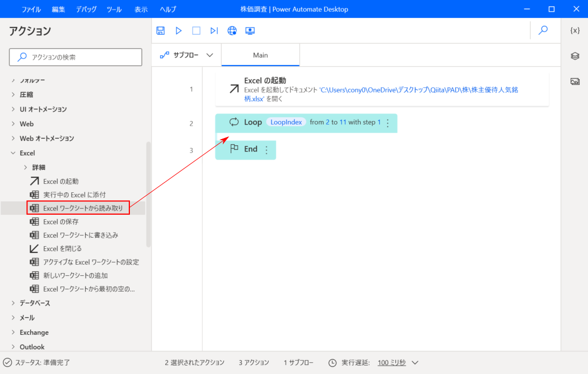Image resolution: width=588 pixels, height=374 pixels.
Task: Click the Loop start value 2
Action: [x=328, y=122]
